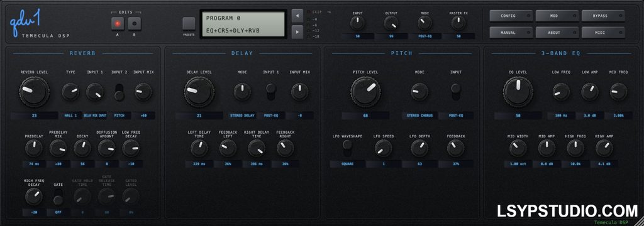The width and height of the screenshot is (644, 226).
Task: Click the LEFT DELAY TIME knob
Action: (199, 148)
